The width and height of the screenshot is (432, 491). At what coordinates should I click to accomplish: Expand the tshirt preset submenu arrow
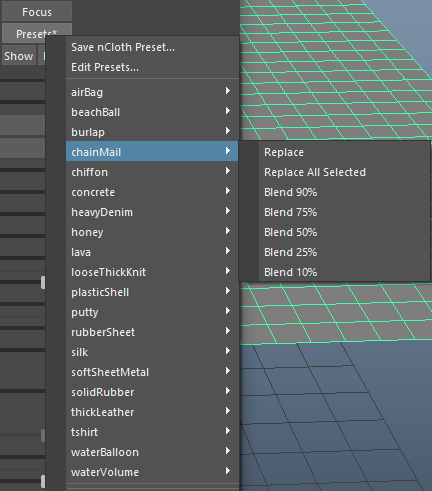[228, 431]
